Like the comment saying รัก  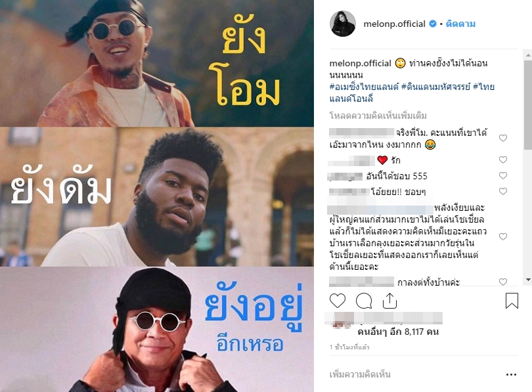[503, 160]
